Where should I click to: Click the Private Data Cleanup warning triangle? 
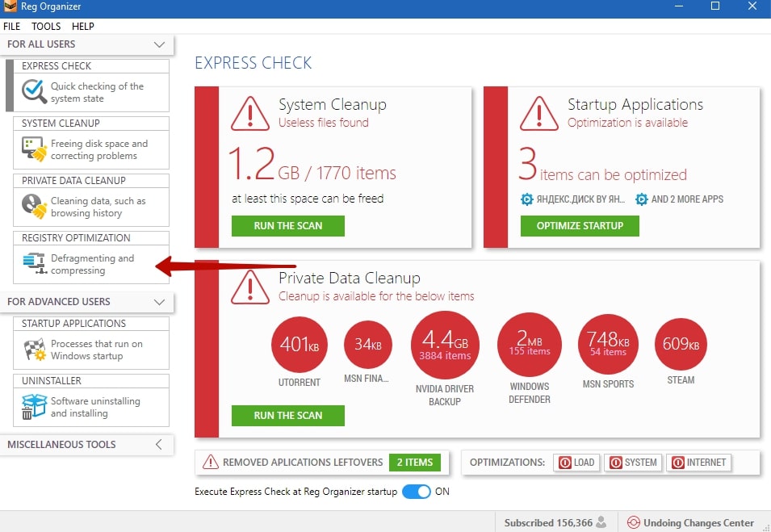pos(249,287)
